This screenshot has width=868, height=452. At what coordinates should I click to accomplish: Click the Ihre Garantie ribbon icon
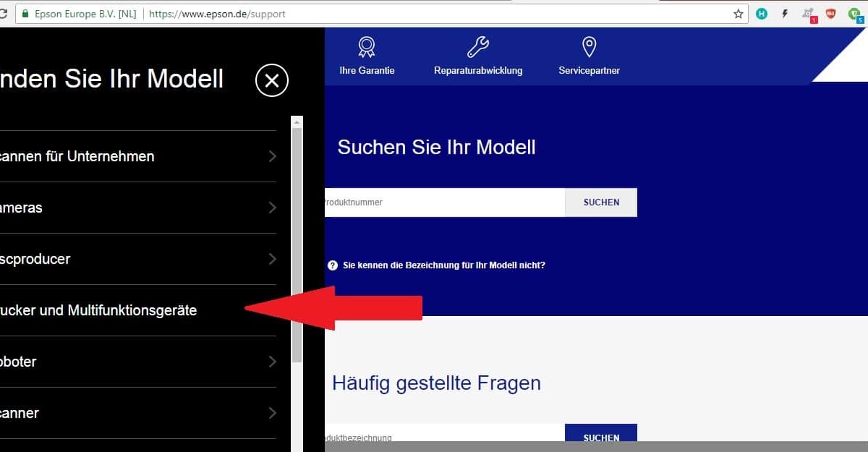(x=367, y=48)
